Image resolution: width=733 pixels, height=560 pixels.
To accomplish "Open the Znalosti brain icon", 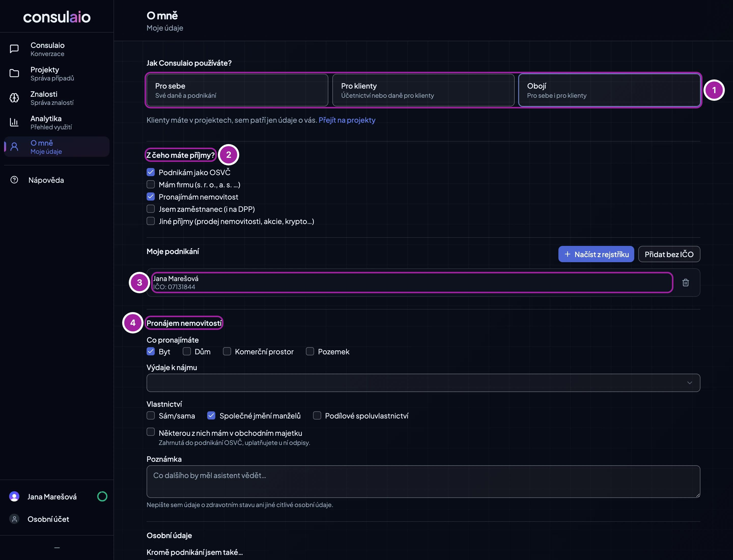I will [x=14, y=98].
